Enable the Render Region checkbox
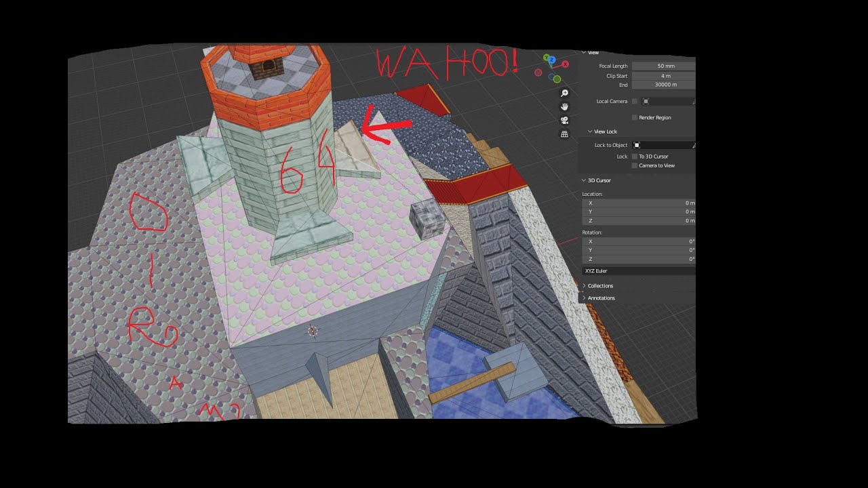Viewport: 868px width, 488px height. pyautogui.click(x=635, y=118)
